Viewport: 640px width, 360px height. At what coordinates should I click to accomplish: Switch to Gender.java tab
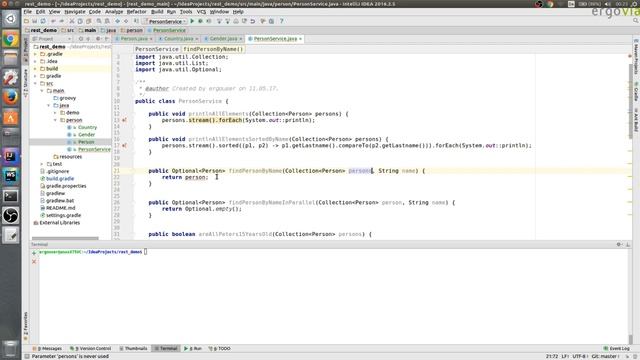tap(223, 39)
